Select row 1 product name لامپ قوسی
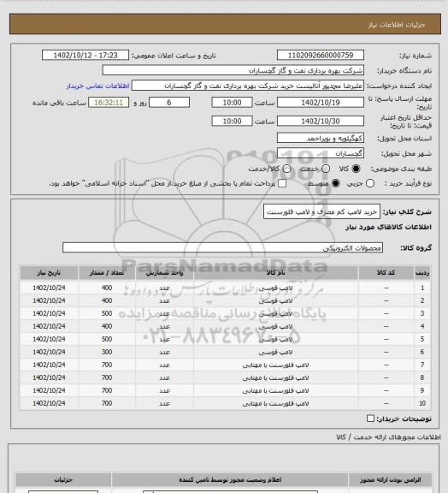Viewport: 448px width, 493px height. pos(276,288)
